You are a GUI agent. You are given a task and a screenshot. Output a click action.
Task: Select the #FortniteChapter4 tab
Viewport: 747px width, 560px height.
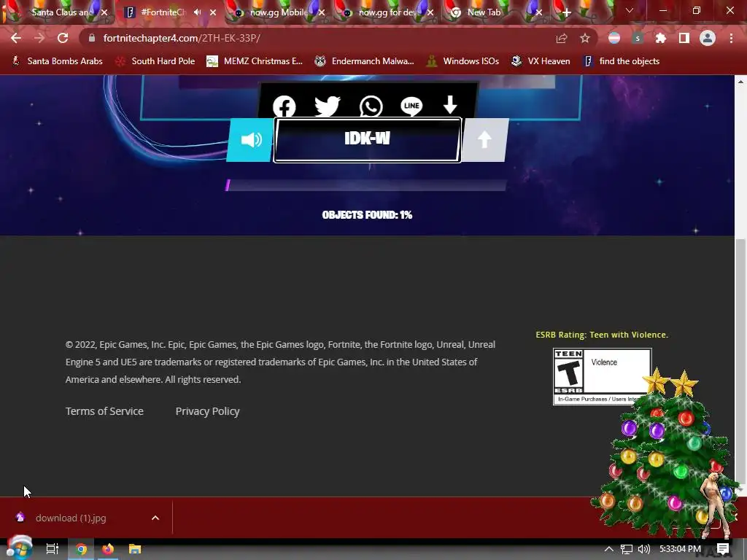click(163, 12)
